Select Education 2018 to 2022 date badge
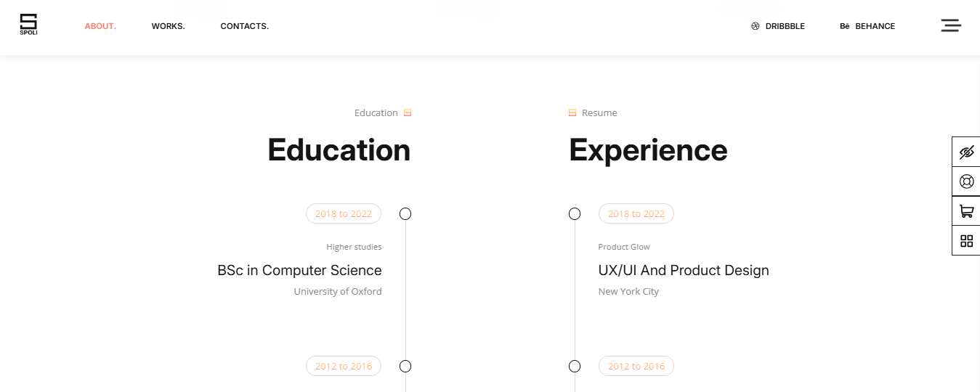 pos(344,213)
